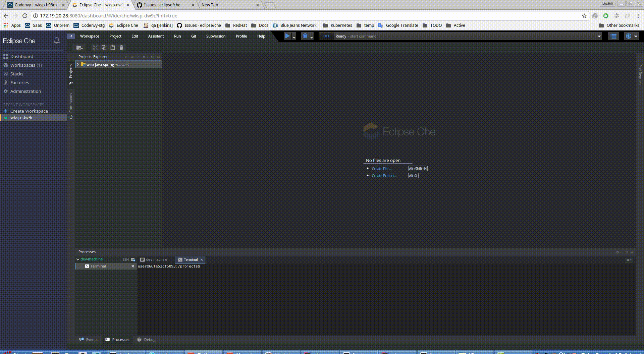This screenshot has width=644, height=354.
Task: Open the Projects Explorer gear settings menu
Action: point(145,57)
